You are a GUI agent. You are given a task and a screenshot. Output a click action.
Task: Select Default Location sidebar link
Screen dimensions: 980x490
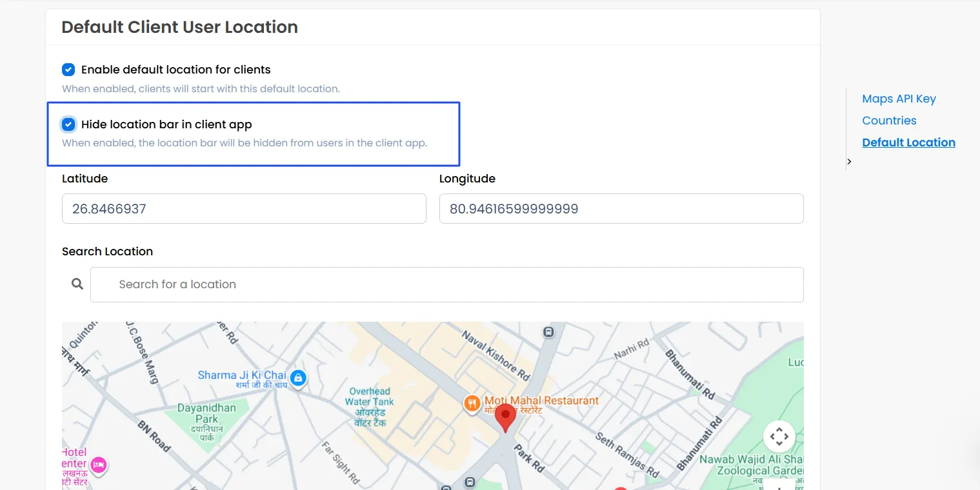click(908, 142)
